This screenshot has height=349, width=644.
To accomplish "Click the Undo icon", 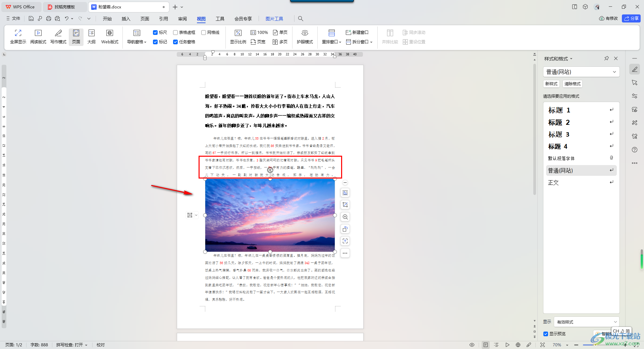I will (67, 19).
